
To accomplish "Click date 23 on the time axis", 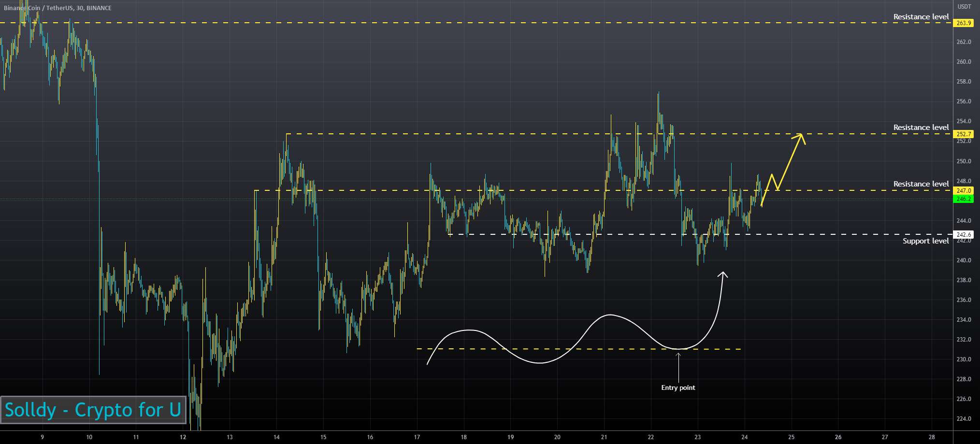I will [x=698, y=437].
